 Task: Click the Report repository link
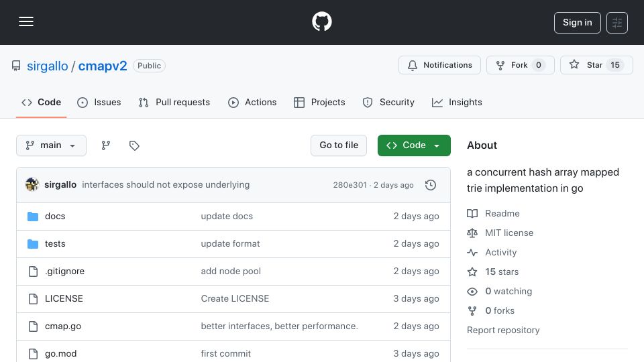tap(503, 330)
